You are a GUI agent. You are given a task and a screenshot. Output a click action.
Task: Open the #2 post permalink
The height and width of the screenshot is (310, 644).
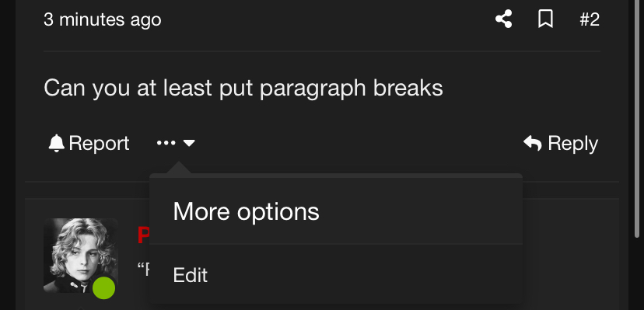[x=590, y=19]
